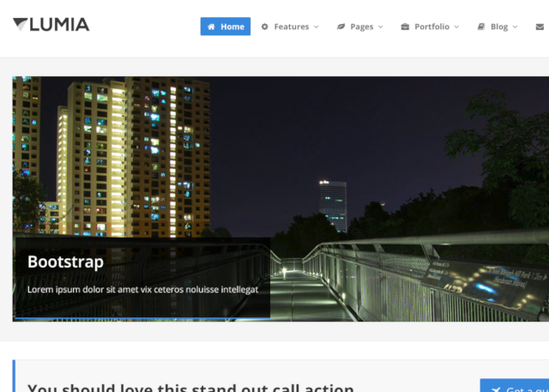Click the briefcase icon beside Portfolio

405,27
